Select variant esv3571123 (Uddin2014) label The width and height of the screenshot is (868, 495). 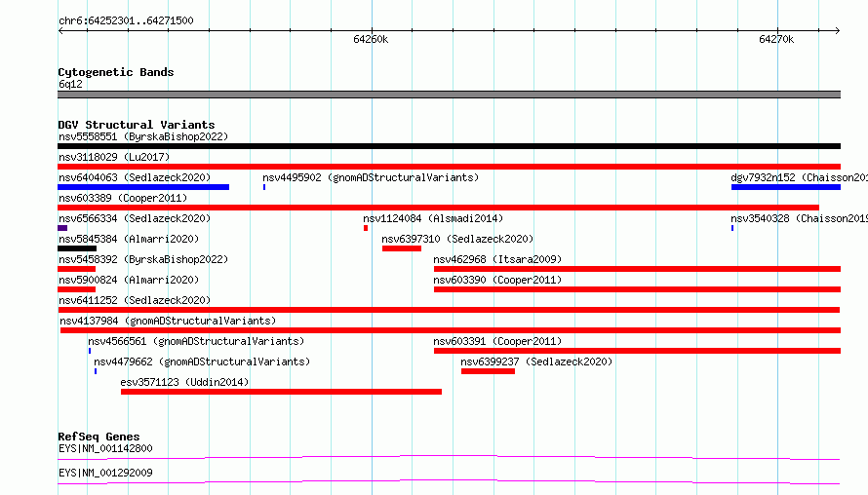[x=184, y=382]
